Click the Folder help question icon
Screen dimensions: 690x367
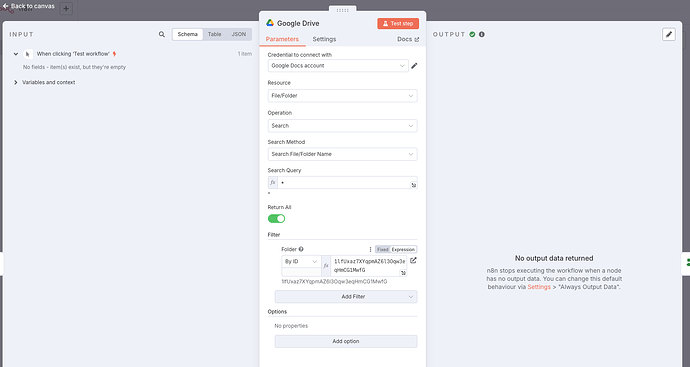pos(301,249)
